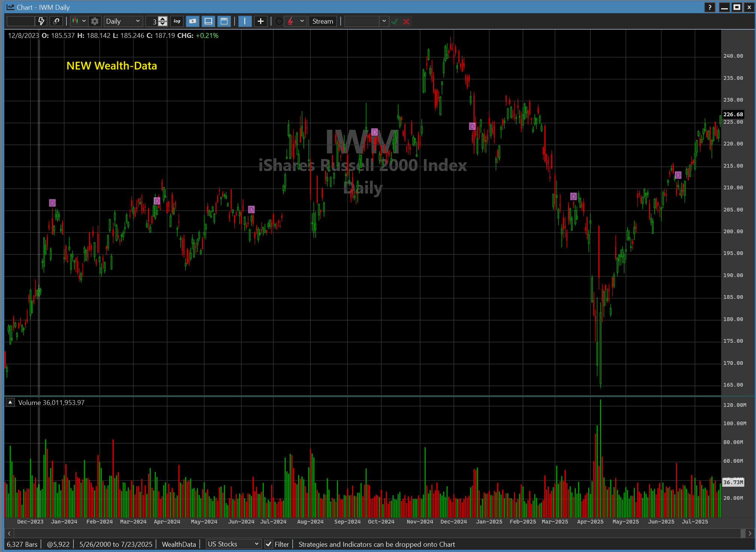This screenshot has height=552, width=756.
Task: Click the 6,327 Bars status entry
Action: click(x=22, y=544)
